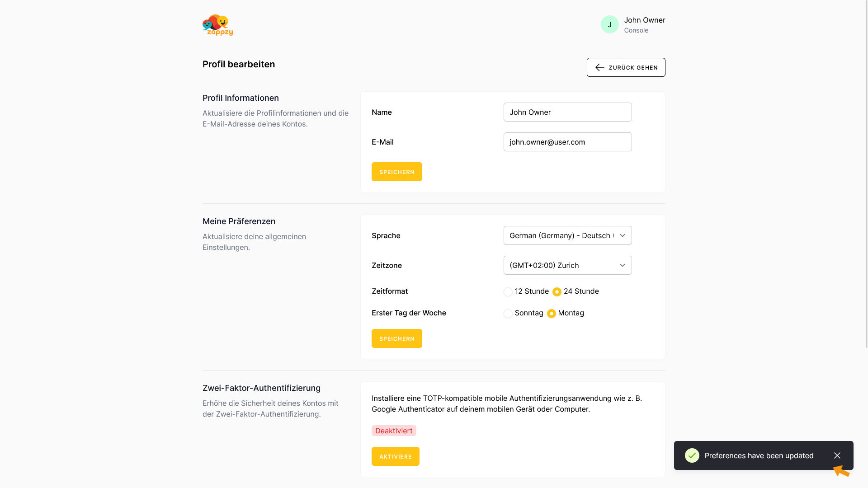Choose Montag as first weekday
Screen dimensions: 868x488
tap(552, 314)
